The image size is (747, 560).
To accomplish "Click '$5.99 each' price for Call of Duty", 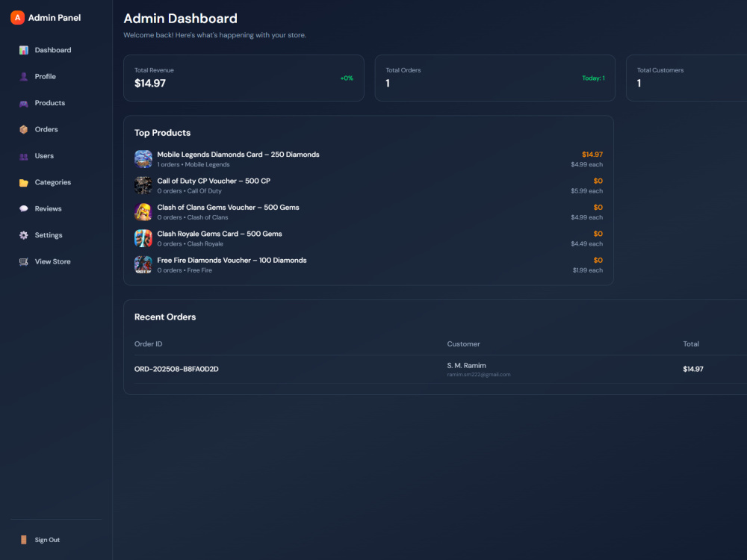I will coord(586,191).
